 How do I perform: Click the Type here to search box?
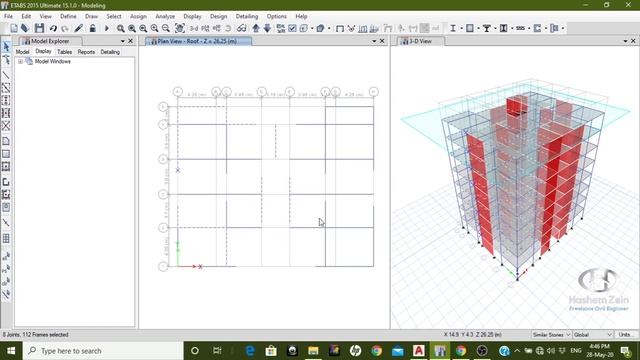click(103, 351)
